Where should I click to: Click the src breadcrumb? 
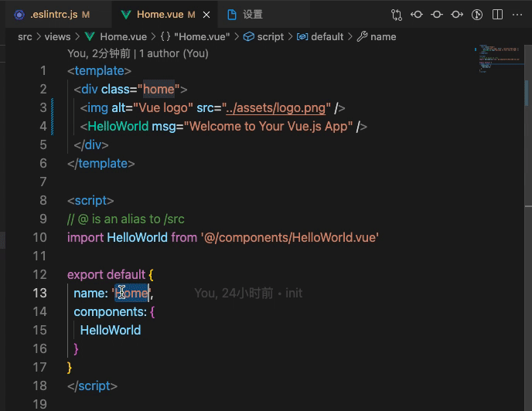click(25, 36)
